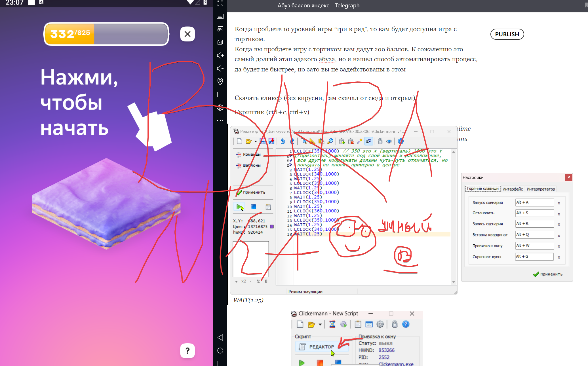Clear the Вставка координат hotkey with its x
This screenshot has width=588, height=366.
[x=559, y=235]
